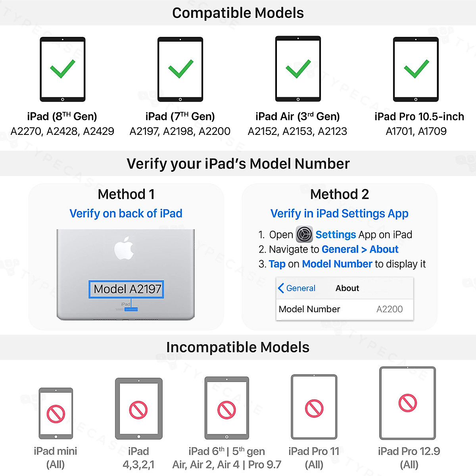The width and height of the screenshot is (476, 476).
Task: Click the General > About link text
Action: (x=360, y=250)
